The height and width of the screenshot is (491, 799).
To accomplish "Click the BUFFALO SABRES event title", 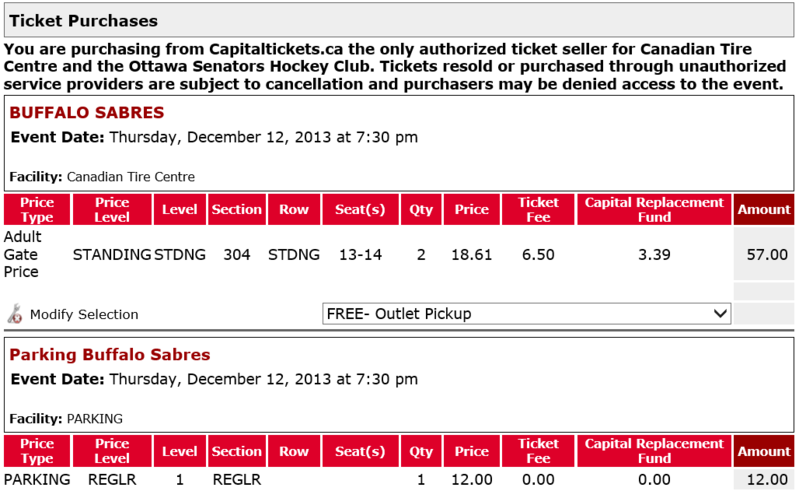I will [86, 113].
